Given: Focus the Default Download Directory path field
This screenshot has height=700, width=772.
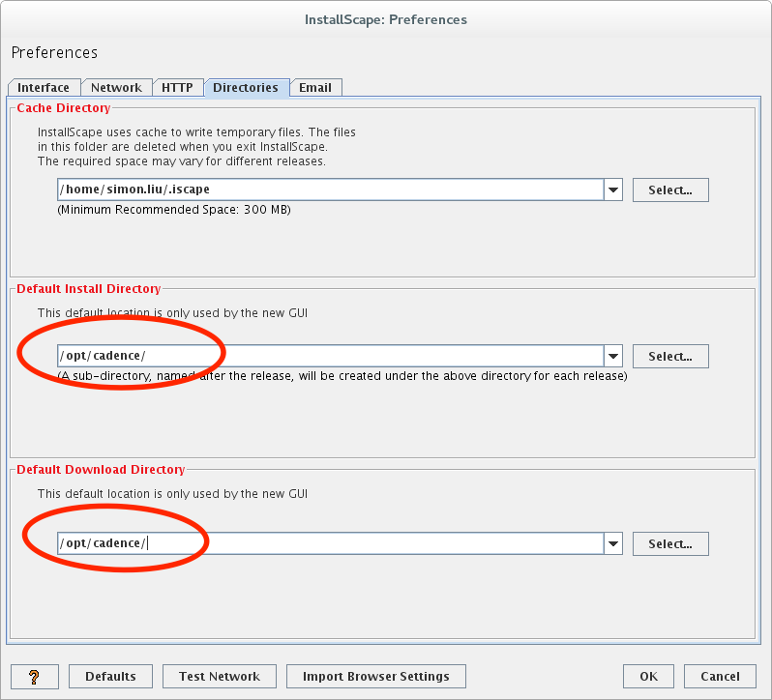Looking at the screenshot, I should tap(330, 543).
